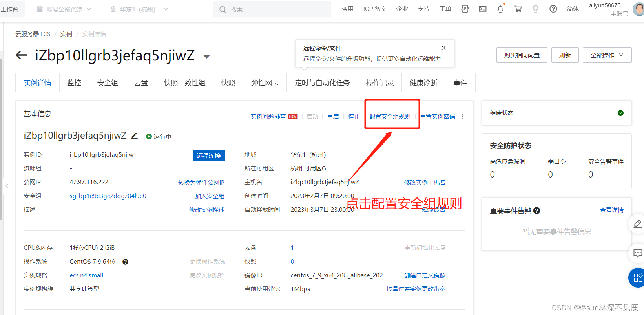The width and height of the screenshot is (644, 315).
Task: Open the 定时与自动化任务 tab
Action: click(322, 82)
